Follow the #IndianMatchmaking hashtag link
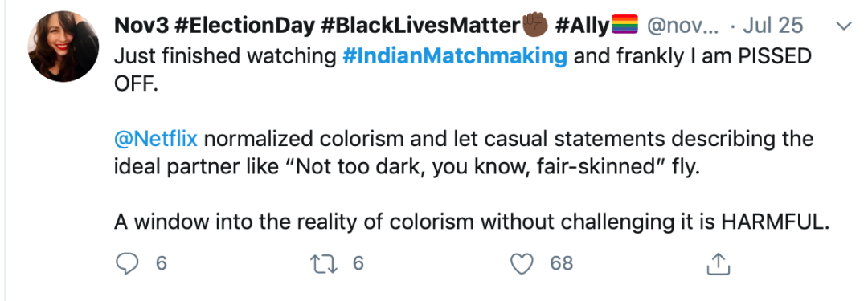Viewport: 868px width, 301px height. [455, 56]
